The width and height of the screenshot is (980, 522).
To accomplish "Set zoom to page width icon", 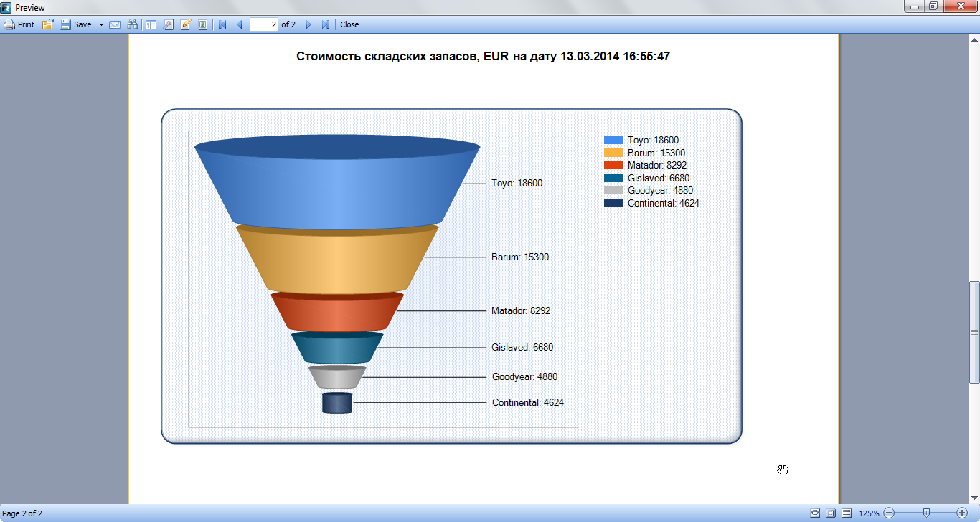I will (815, 513).
